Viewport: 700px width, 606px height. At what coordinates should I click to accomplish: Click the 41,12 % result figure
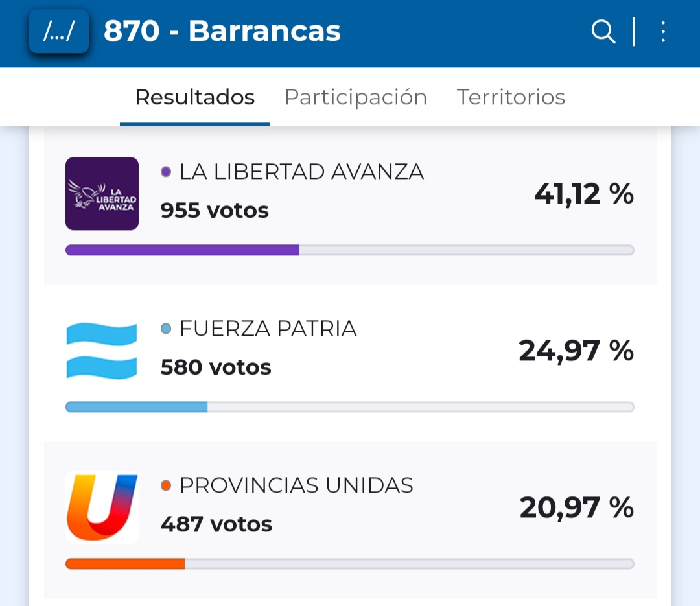(583, 194)
